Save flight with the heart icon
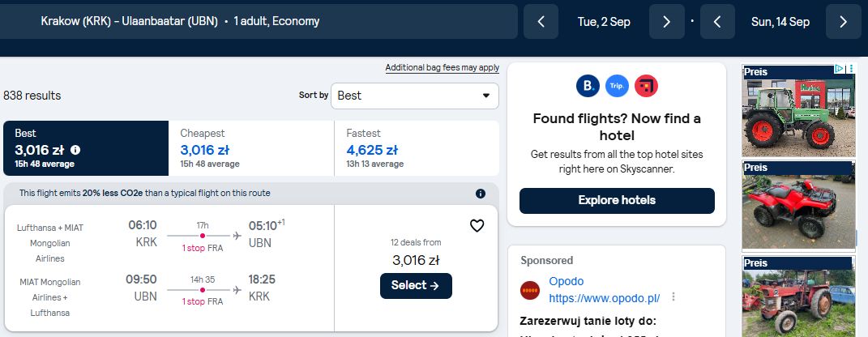 477,226
